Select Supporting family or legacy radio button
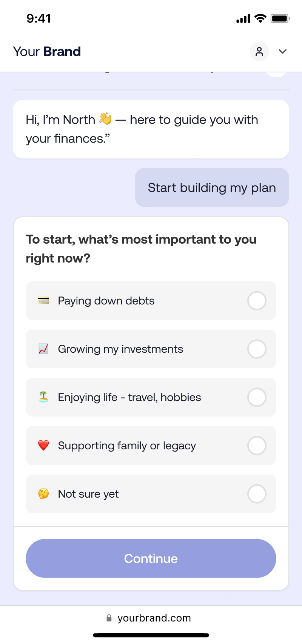Viewport: 302px width, 644px height. point(257,446)
